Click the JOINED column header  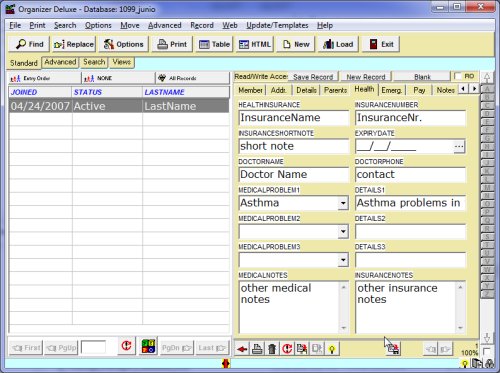40,92
